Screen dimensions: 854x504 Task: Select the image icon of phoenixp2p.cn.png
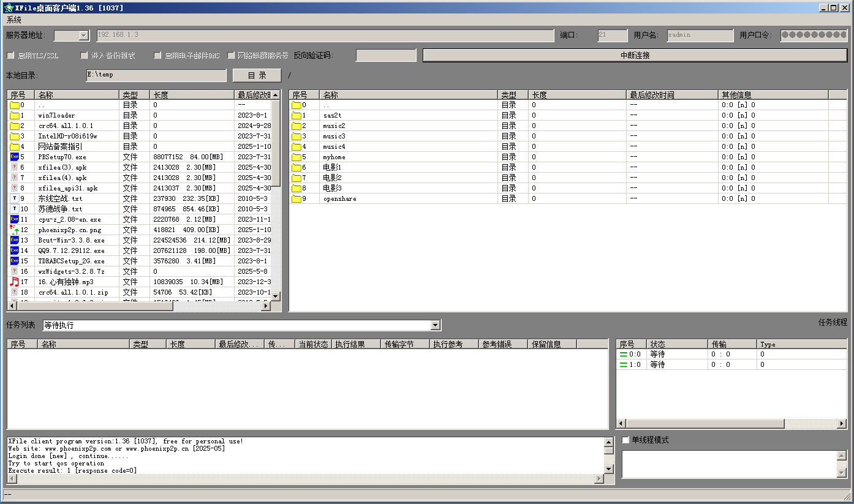(15, 230)
